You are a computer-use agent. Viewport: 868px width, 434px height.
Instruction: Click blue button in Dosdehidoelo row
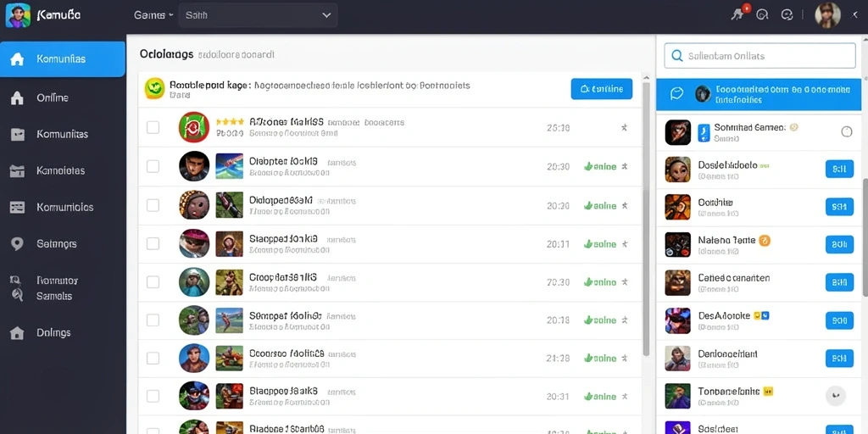pos(839,169)
